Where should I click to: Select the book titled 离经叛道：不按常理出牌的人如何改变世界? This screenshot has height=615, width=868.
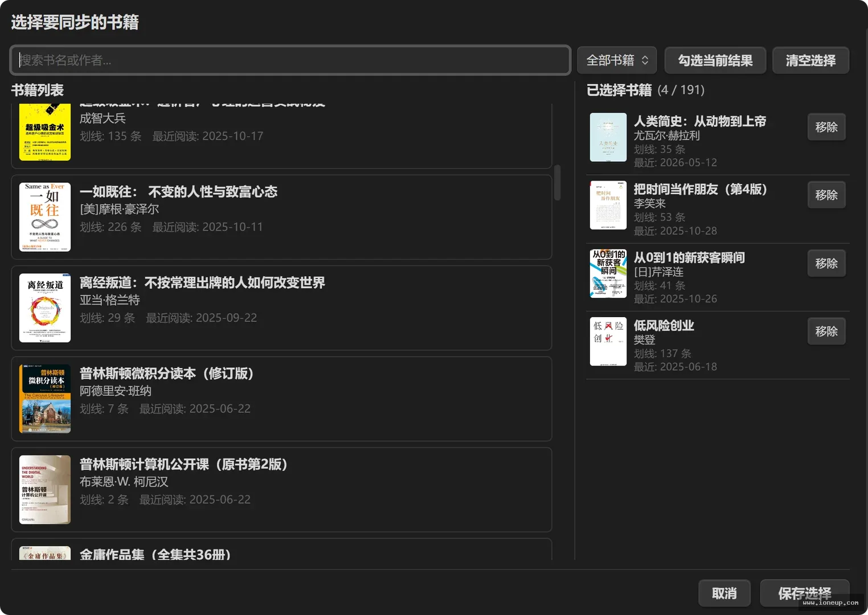tap(281, 307)
